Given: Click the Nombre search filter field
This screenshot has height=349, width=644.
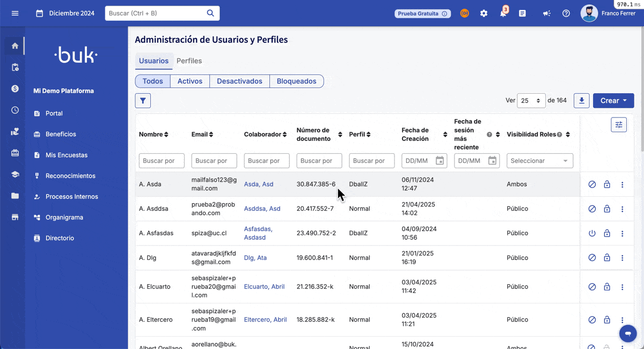Looking at the screenshot, I should pyautogui.click(x=162, y=161).
